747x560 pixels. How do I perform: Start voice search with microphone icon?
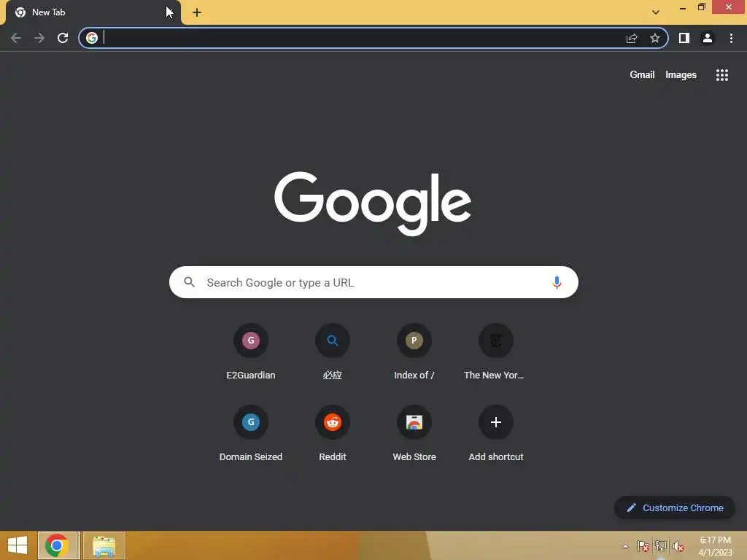(557, 282)
